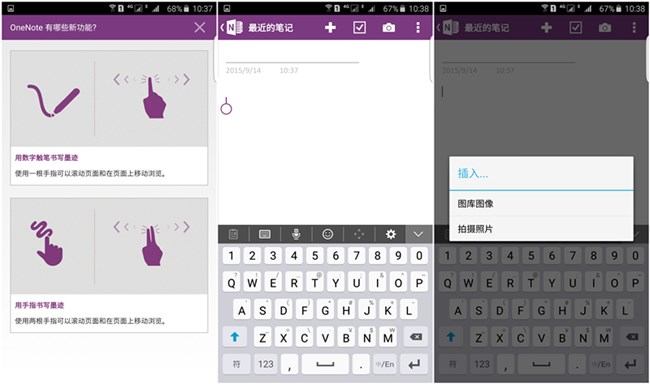Open camera insert icon in middle screen
The image size is (650, 384).
coord(388,28)
